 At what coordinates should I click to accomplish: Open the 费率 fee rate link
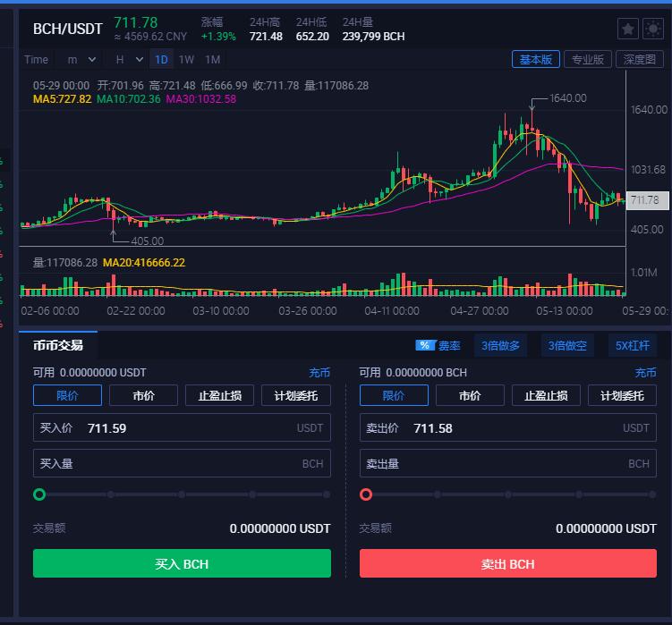point(449,346)
